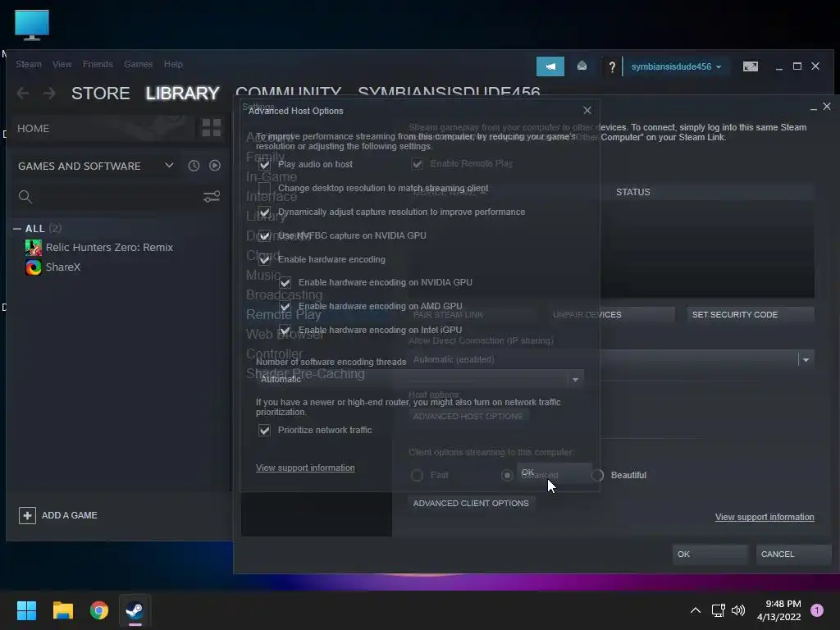Open the Windows Start menu
The height and width of the screenshot is (630, 840).
[26, 610]
